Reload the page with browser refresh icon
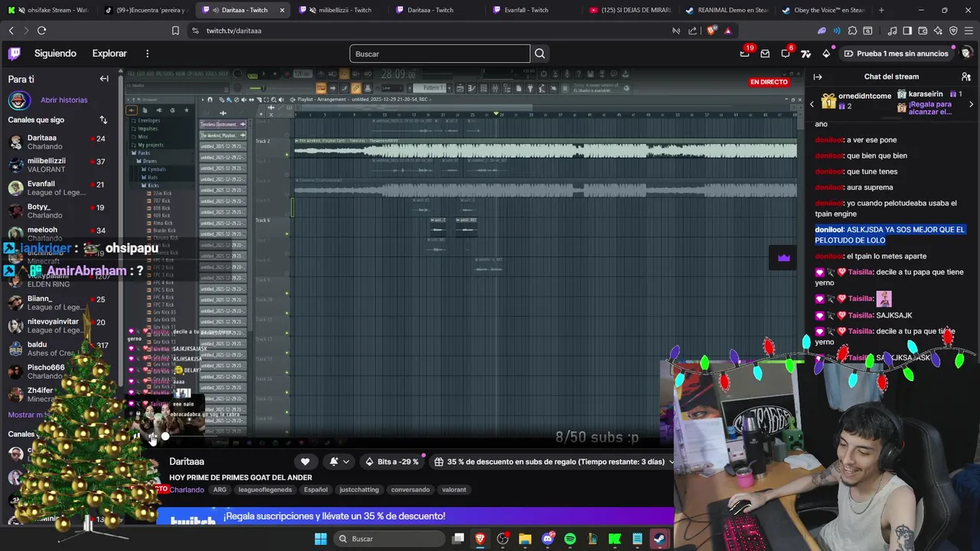Viewport: 980px width, 551px height. click(41, 31)
